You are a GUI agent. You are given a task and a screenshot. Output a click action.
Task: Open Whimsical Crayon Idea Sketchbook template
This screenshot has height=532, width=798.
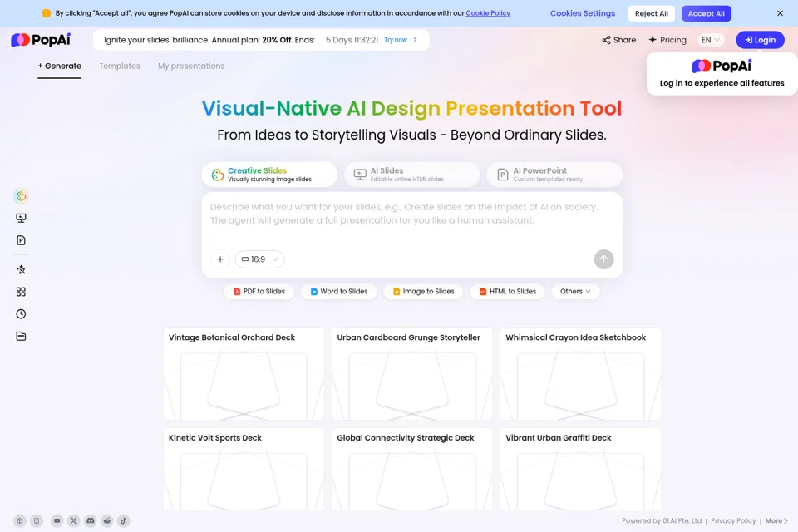point(581,374)
